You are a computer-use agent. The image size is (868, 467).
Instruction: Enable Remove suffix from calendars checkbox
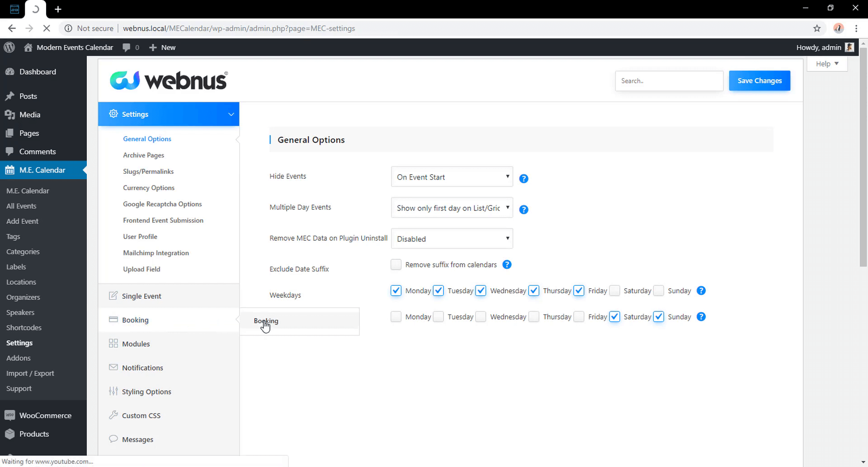coord(396,264)
